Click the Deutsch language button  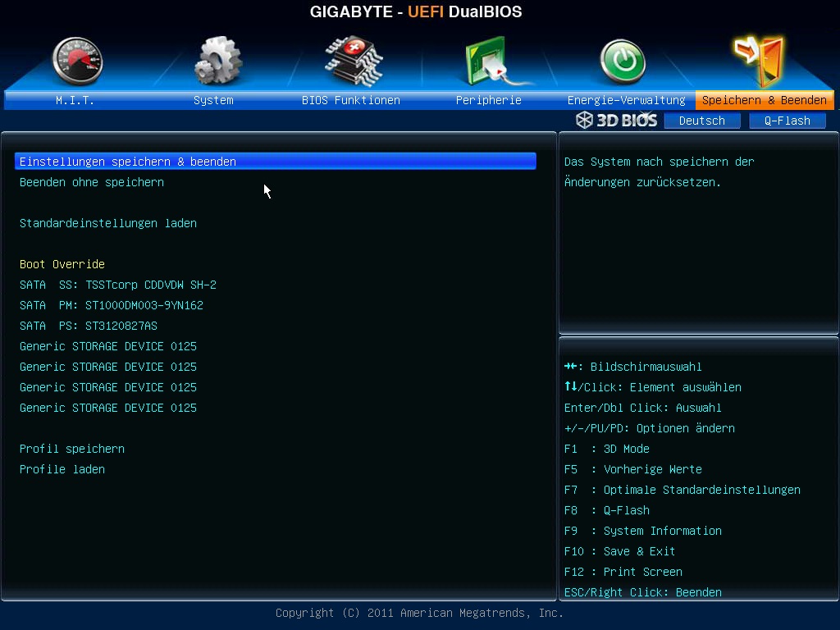point(702,121)
